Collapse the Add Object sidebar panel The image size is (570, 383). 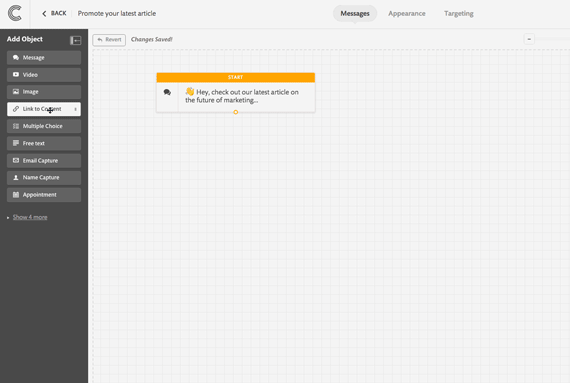(x=75, y=40)
